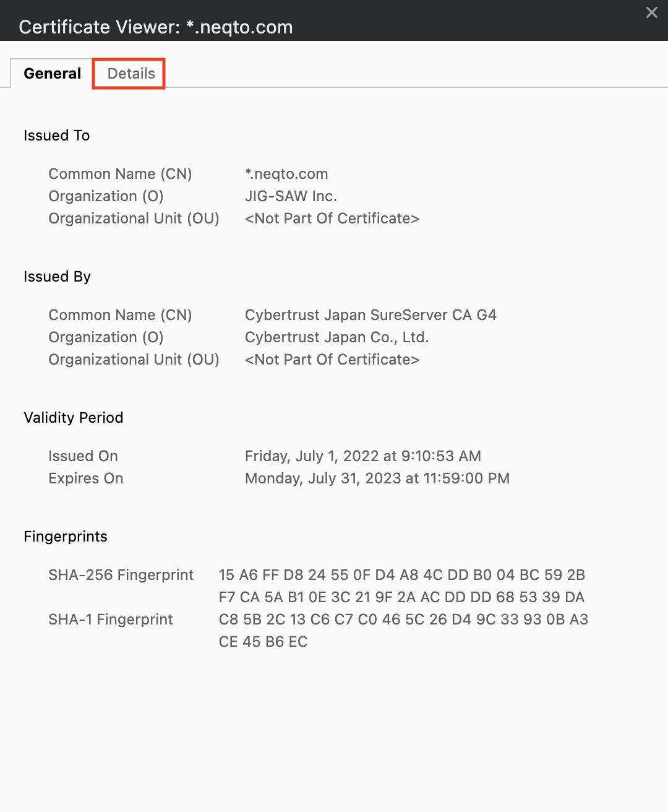This screenshot has height=812, width=668.
Task: Click the Cybertrust Japan Co., Ltd. value
Action: pyautogui.click(x=337, y=337)
